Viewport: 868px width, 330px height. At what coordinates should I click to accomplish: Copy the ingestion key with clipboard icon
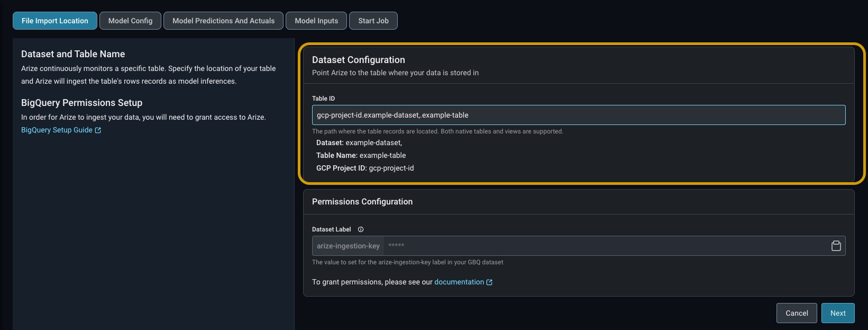[x=836, y=246]
